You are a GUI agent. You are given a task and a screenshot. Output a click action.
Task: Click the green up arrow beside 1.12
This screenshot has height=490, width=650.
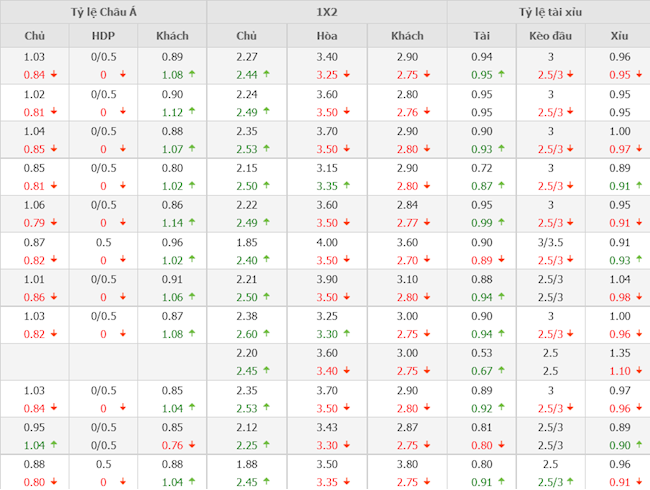(190, 112)
